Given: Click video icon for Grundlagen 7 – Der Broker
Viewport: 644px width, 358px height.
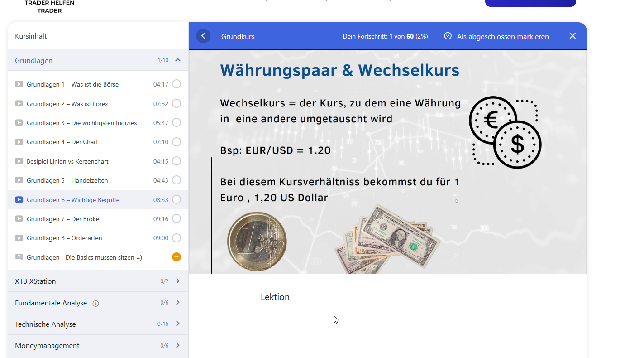Looking at the screenshot, I should click(19, 219).
